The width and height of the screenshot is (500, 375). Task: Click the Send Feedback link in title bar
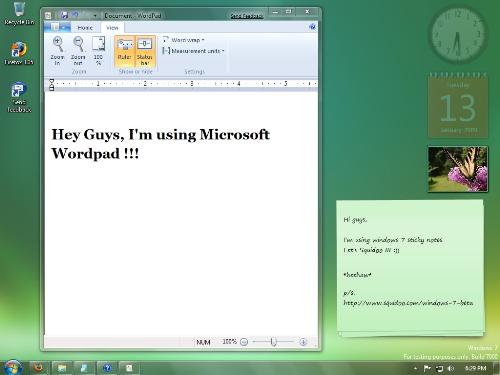point(247,16)
